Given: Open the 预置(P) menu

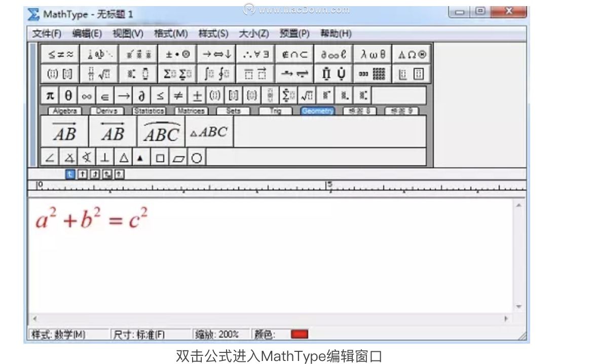Looking at the screenshot, I should pyautogui.click(x=294, y=33).
